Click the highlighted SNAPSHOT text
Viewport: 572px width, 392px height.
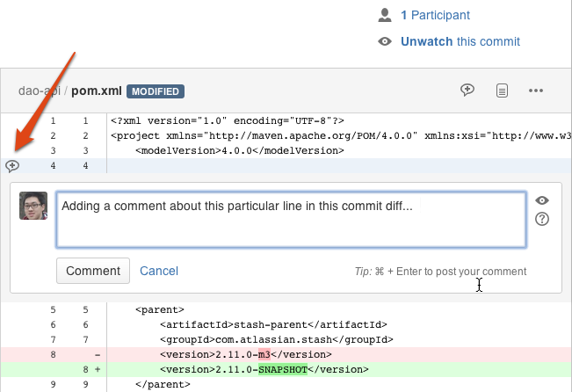coord(283,370)
